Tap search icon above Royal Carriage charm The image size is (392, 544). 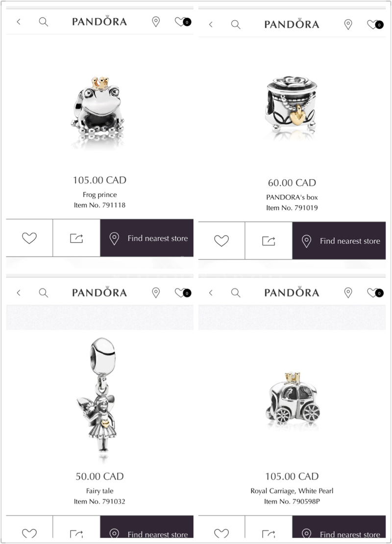(x=236, y=293)
